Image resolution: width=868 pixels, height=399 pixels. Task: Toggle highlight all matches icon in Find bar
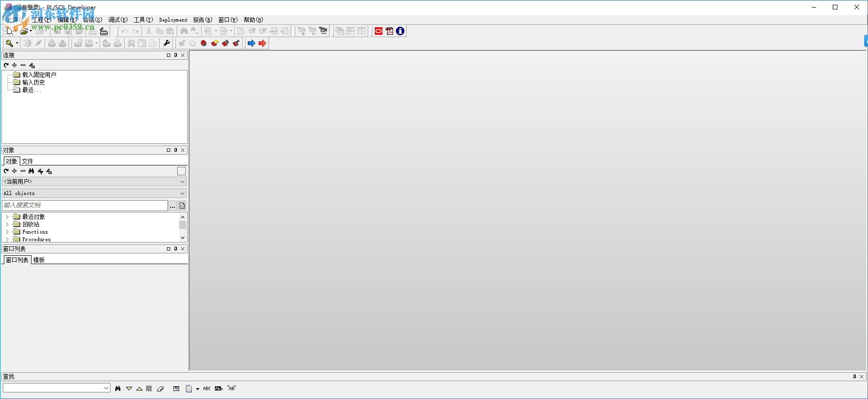coord(149,389)
